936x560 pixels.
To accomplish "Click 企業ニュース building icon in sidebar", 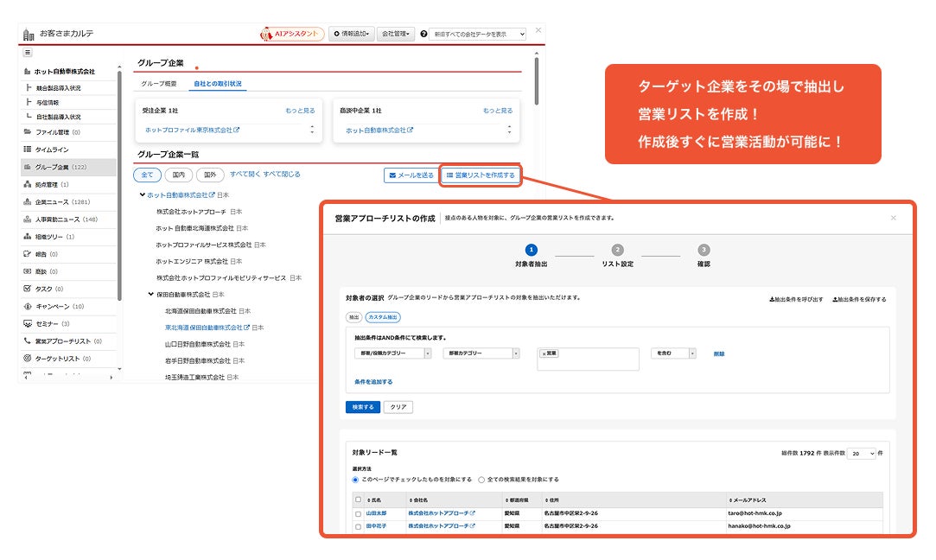I will [28, 202].
